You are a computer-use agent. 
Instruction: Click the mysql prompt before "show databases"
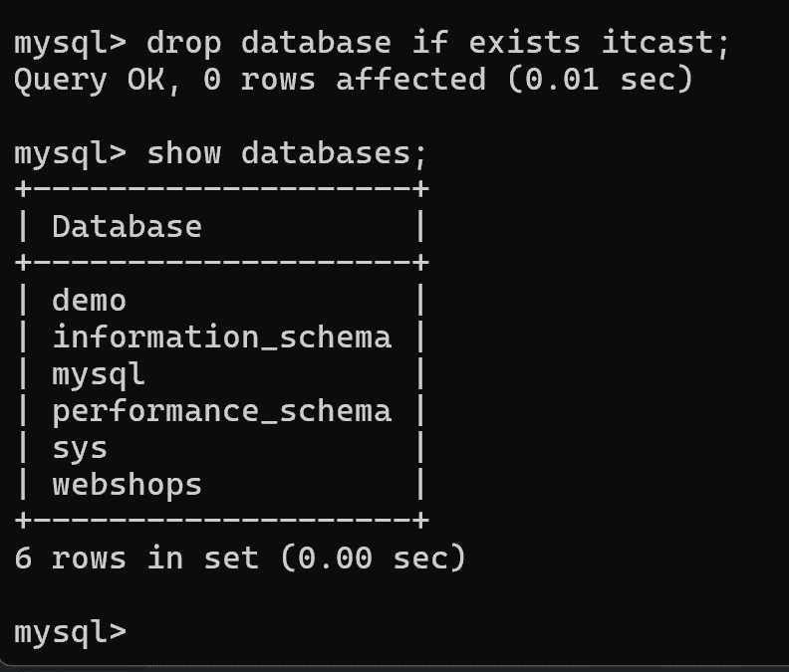coord(70,153)
